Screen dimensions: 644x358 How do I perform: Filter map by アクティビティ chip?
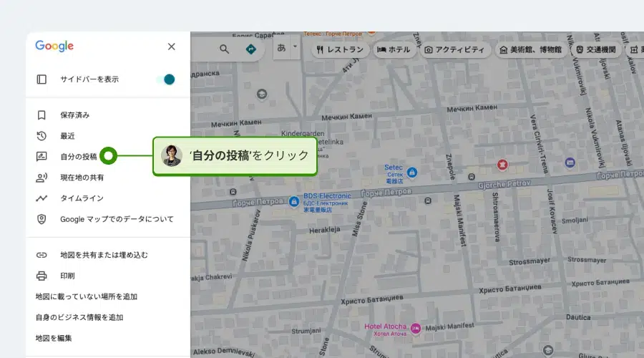click(x=454, y=49)
